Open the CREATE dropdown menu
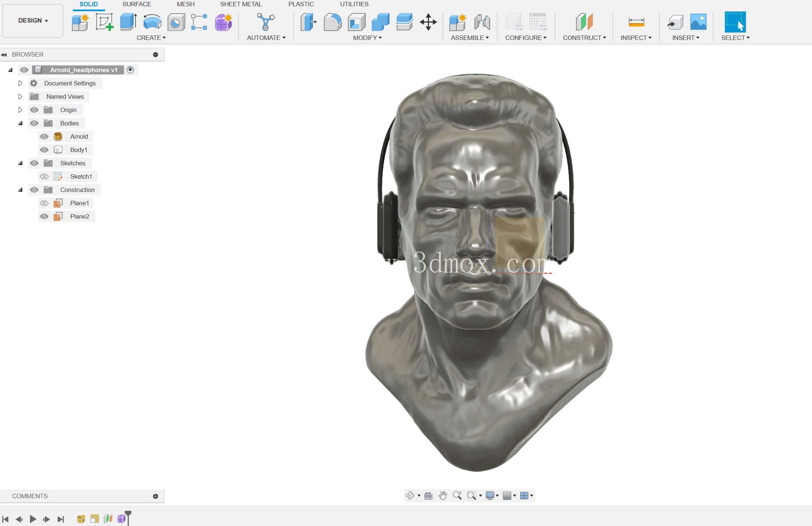 click(x=151, y=38)
